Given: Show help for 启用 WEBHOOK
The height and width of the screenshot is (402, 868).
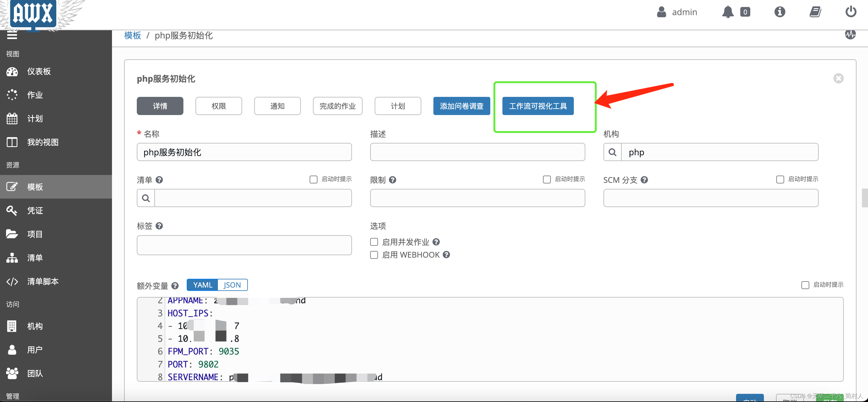Looking at the screenshot, I should (446, 255).
